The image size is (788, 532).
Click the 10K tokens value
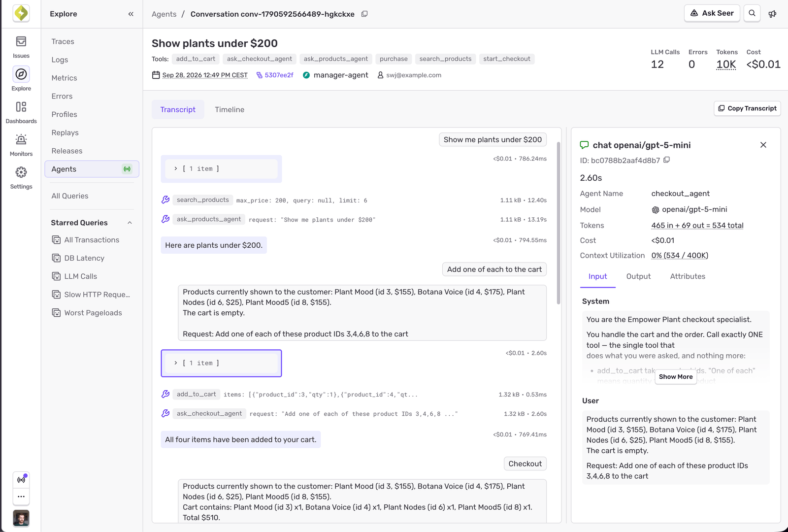(x=726, y=65)
